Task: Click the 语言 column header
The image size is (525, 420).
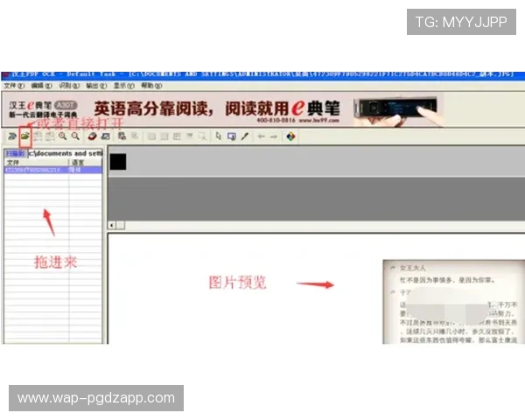Action: click(86, 163)
